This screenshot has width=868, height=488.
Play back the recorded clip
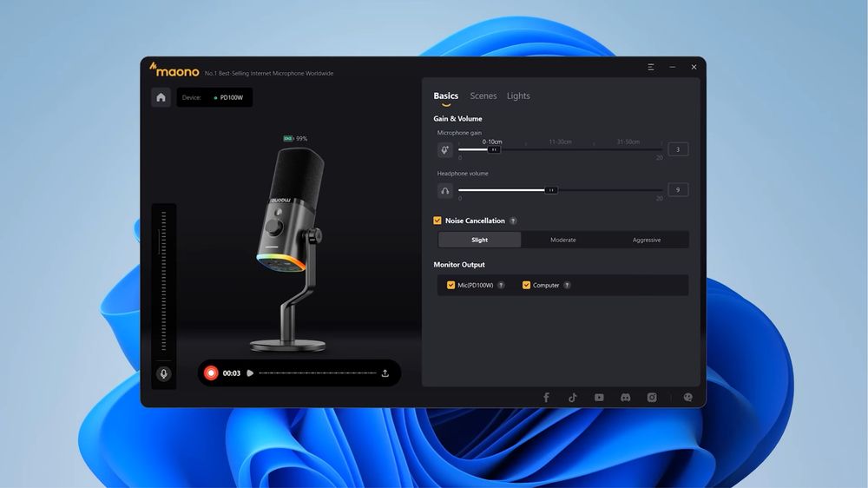pyautogui.click(x=250, y=373)
